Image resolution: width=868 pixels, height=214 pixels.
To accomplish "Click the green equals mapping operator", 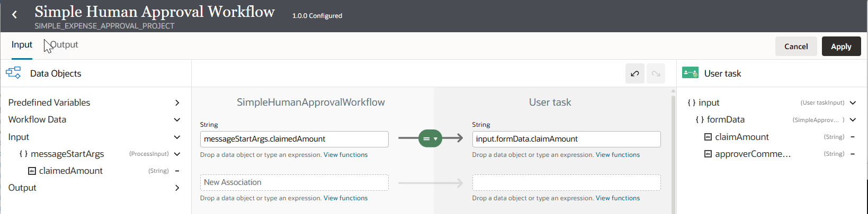I will [429, 138].
